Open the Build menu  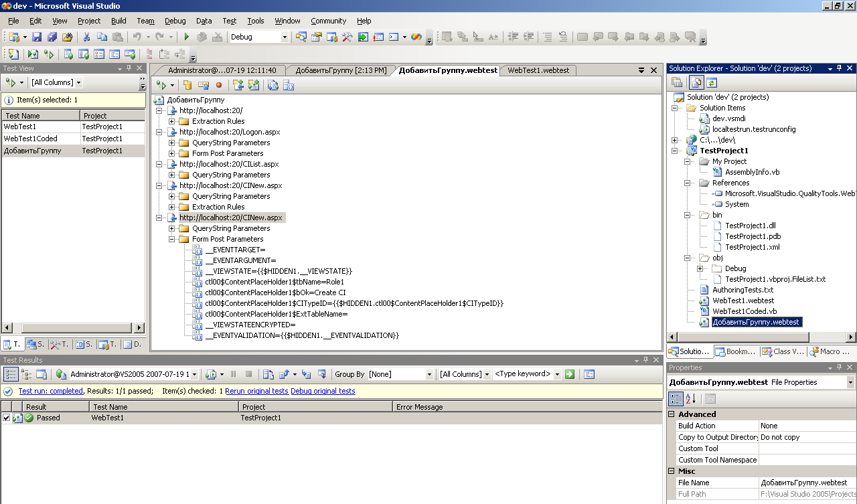tap(119, 21)
